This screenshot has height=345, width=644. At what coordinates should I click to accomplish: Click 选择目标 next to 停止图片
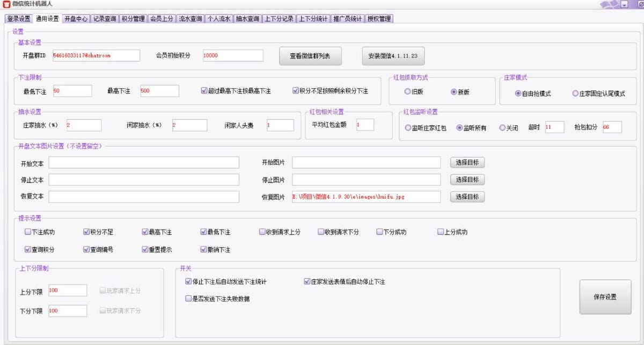click(467, 179)
